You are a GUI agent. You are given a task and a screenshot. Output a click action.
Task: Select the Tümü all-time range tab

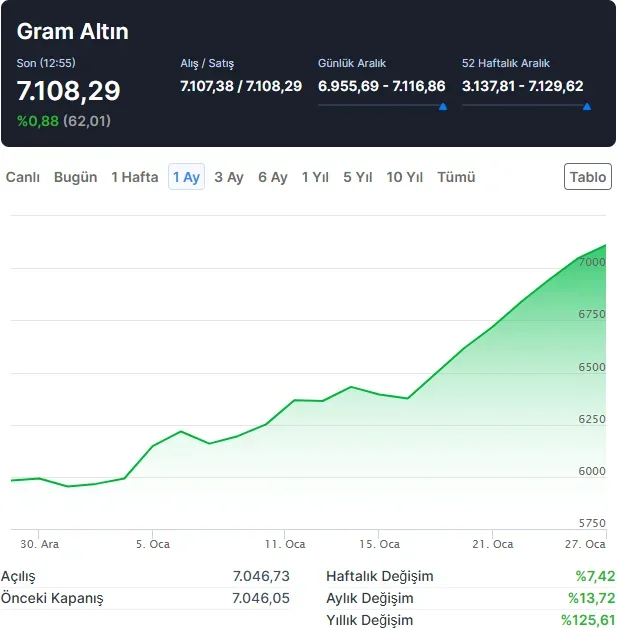456,177
